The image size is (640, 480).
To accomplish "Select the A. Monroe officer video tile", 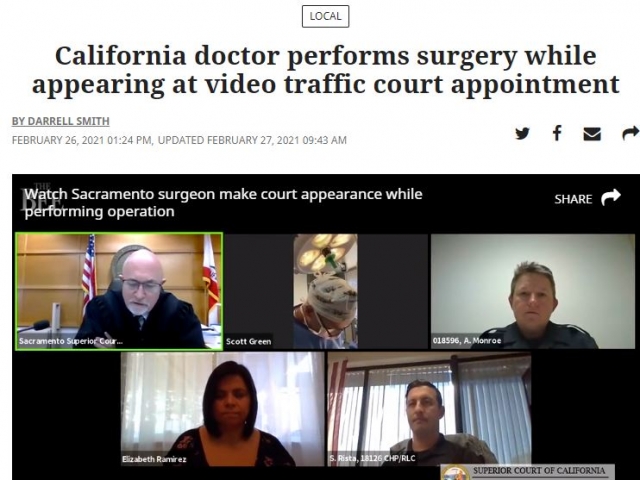I will 533,291.
